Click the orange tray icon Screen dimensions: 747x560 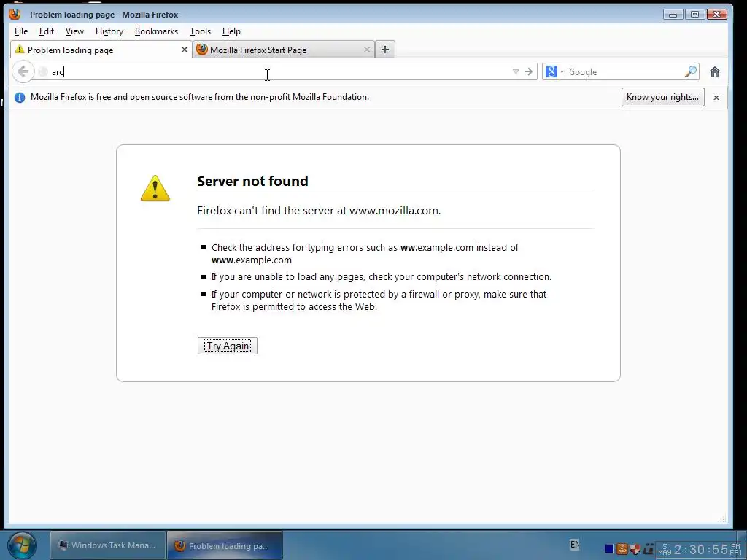pos(622,550)
